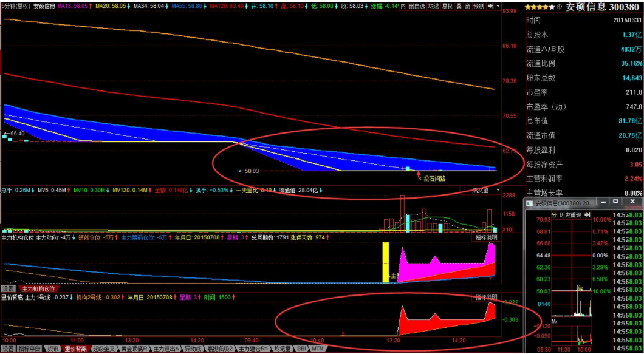The height and width of the screenshot is (354, 644).
Task: Click the 叠 overlay button
Action: tap(459, 6)
